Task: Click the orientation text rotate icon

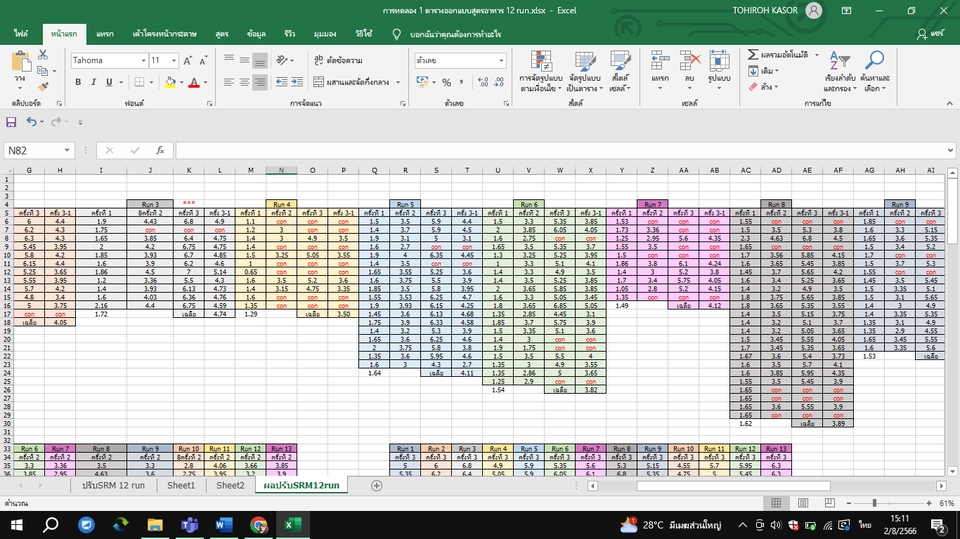Action: pyautogui.click(x=282, y=60)
